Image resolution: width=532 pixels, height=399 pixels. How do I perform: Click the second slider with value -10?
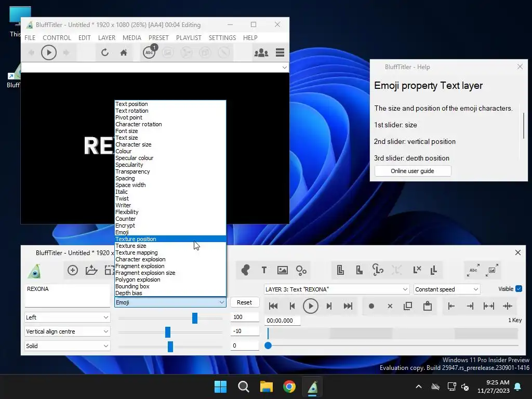[x=168, y=332]
